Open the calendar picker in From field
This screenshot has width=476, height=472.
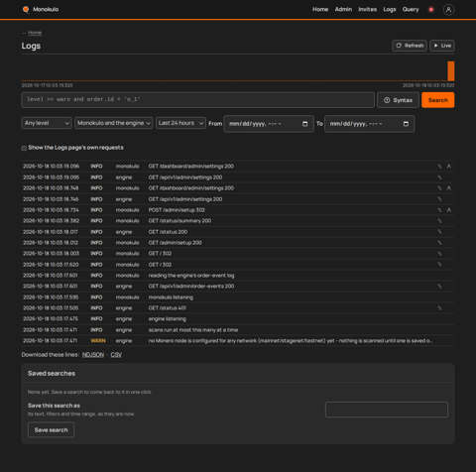(x=304, y=124)
